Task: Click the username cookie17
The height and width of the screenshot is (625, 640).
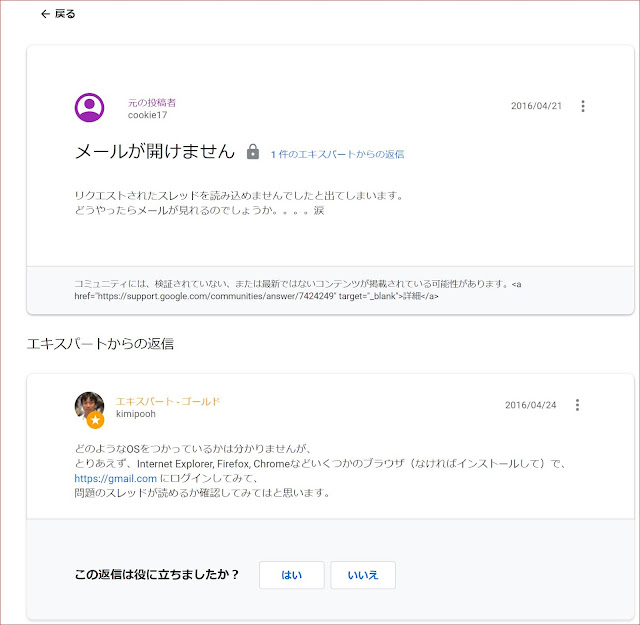Action: point(147,115)
